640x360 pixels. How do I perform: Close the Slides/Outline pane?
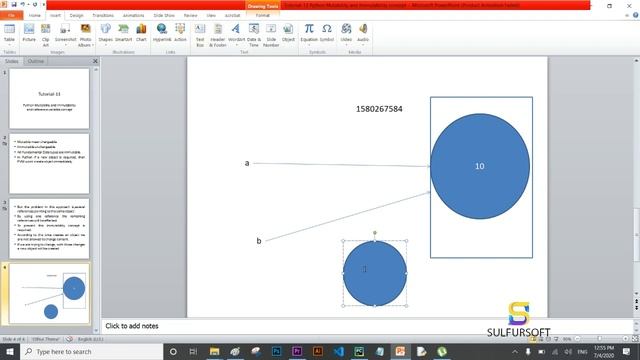95,61
